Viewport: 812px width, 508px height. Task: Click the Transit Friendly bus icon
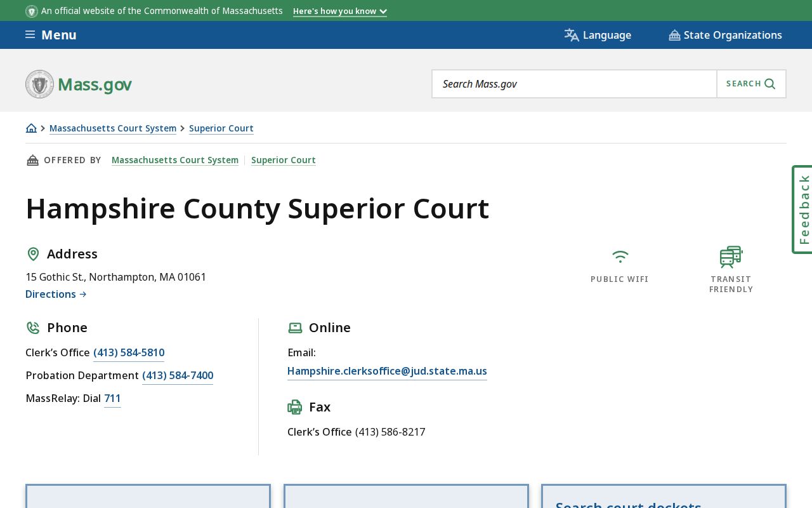[731, 257]
